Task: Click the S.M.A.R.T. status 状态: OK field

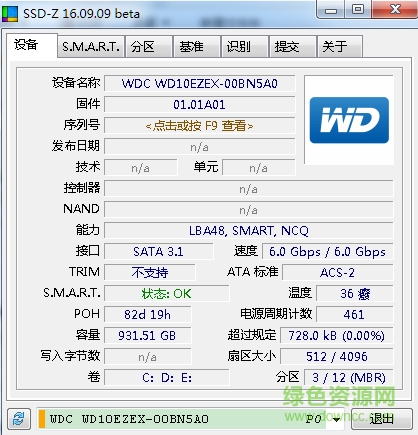Action: click(167, 294)
